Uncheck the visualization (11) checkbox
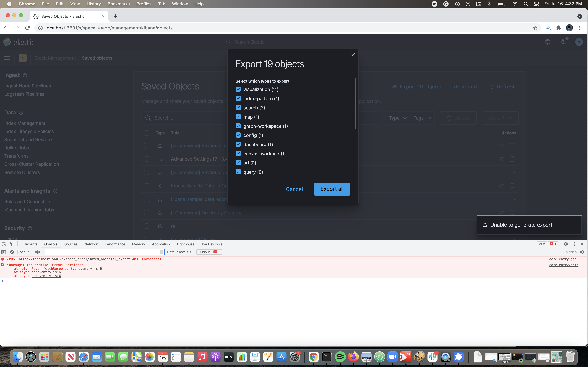588x367 pixels. (238, 89)
